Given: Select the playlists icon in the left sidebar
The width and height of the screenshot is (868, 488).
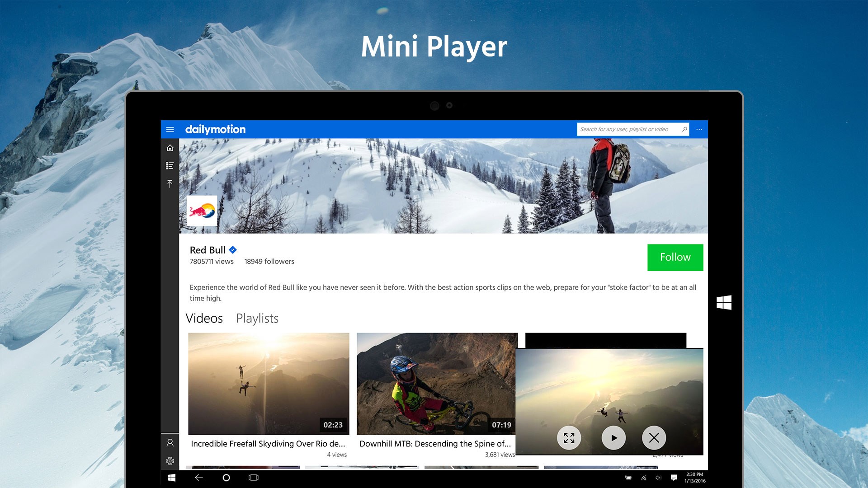Looking at the screenshot, I should click(x=170, y=166).
